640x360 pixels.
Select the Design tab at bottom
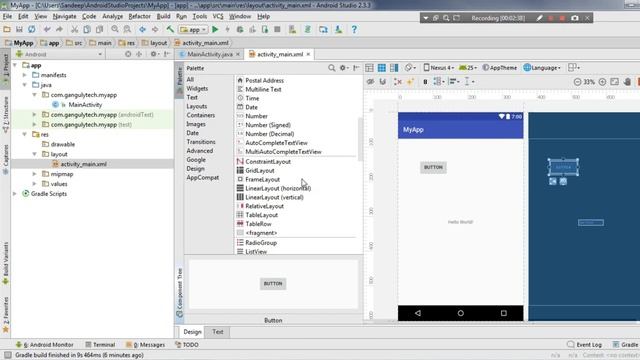[x=192, y=332]
